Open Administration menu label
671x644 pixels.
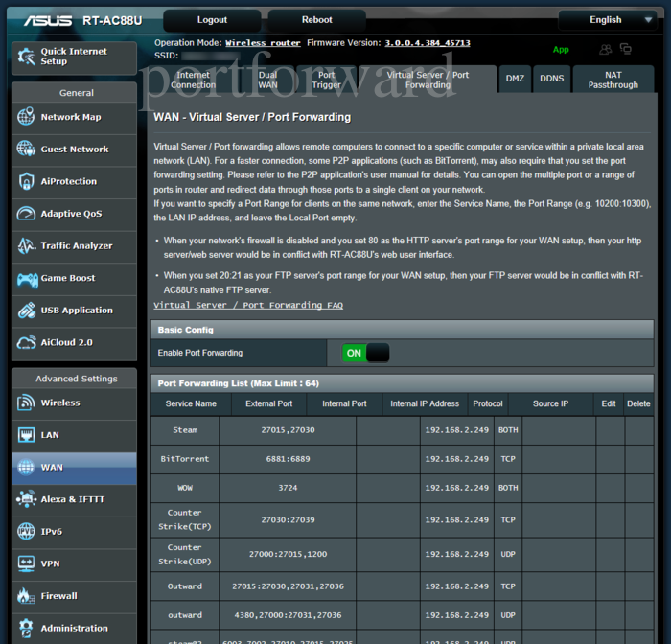tap(75, 628)
